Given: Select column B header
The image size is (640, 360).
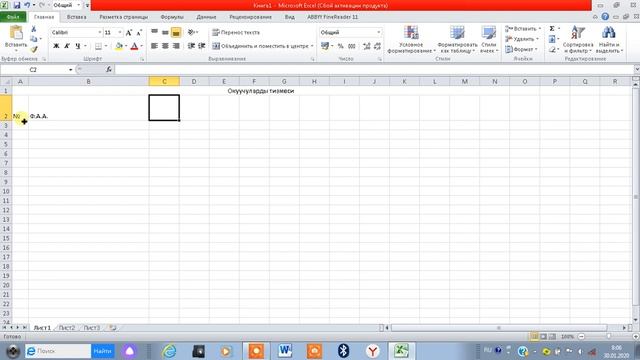Looking at the screenshot, I should click(89, 82).
